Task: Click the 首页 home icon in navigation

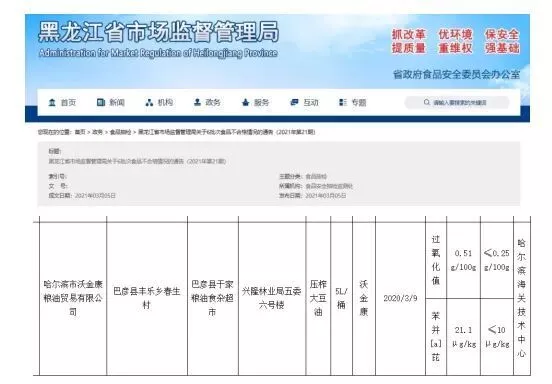Action: point(52,102)
